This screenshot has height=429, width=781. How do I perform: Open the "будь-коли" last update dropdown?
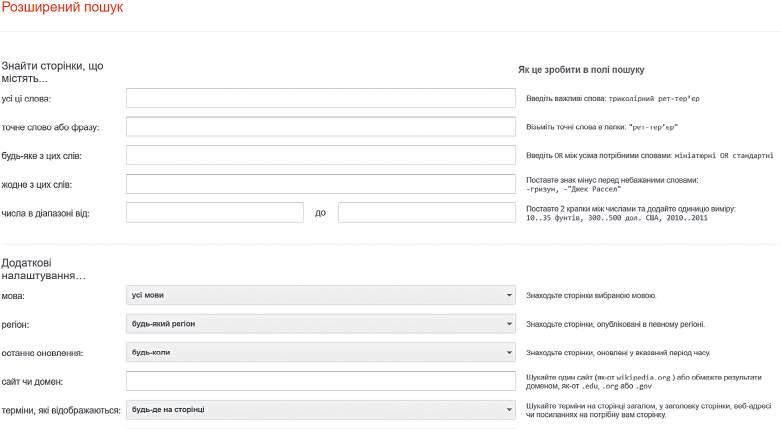pyautogui.click(x=320, y=353)
